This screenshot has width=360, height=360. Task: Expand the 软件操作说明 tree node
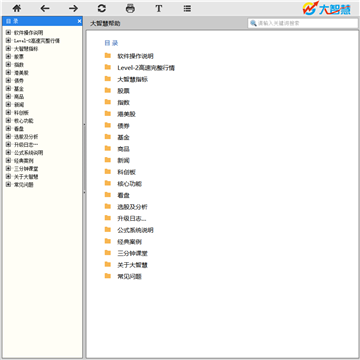(8, 32)
